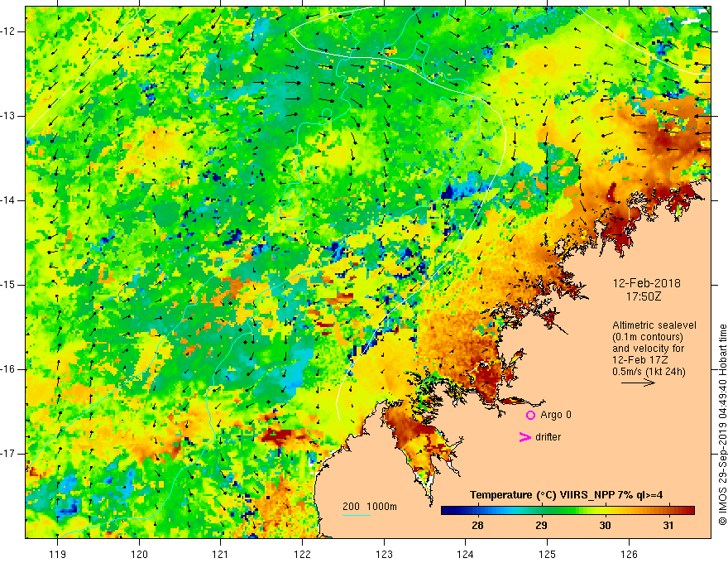Click the '0.5m/s (1kt 24h)' scale text
This screenshot has height=563, width=728.
[649, 372]
